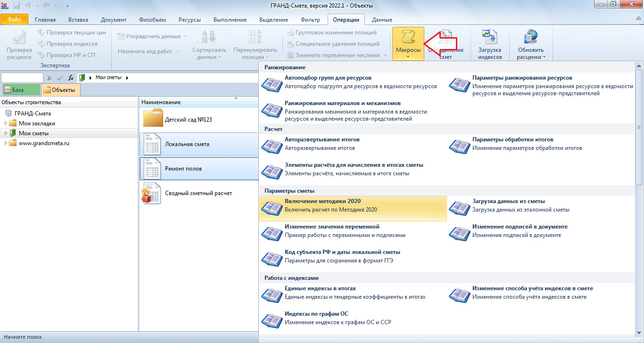The image size is (644, 343).
Task: Click Групповое изменение позиций
Action: click(332, 33)
